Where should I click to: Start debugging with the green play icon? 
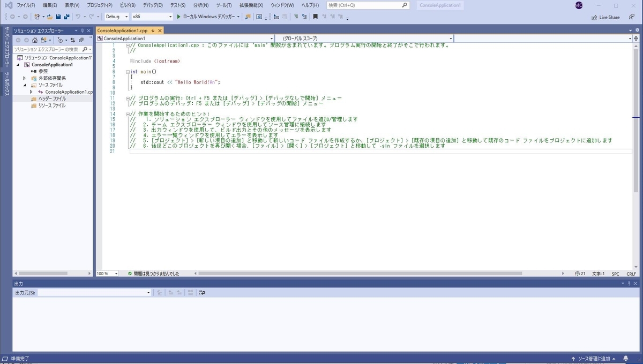(179, 17)
